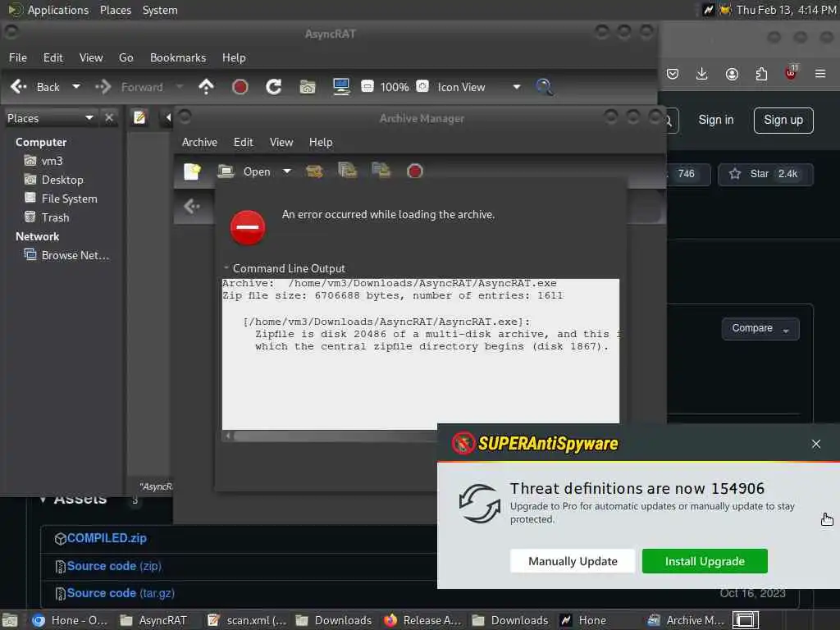Screen dimensions: 840x630
Task: Click the Back arrow in file manager toolbar
Action: click(x=19, y=87)
